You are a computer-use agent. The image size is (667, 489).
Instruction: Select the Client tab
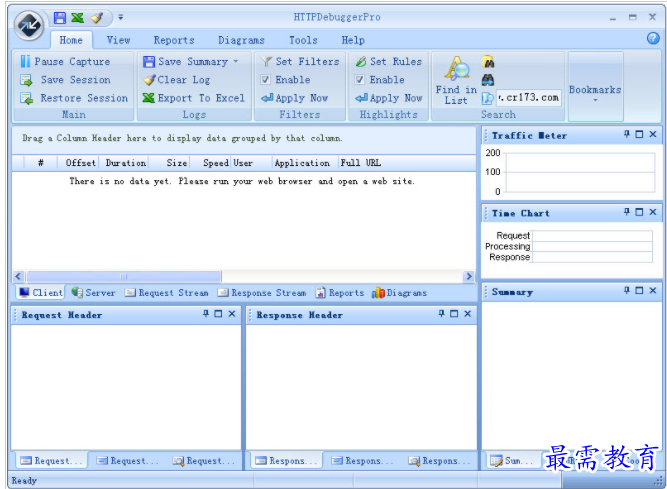[x=41, y=293]
